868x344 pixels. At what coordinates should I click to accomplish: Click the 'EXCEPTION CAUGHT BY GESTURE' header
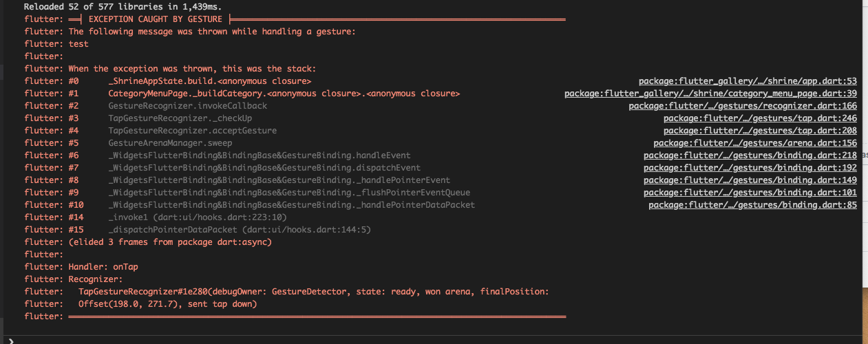tap(156, 19)
